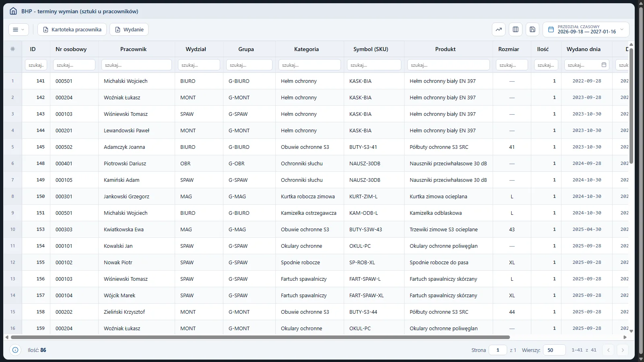Click the 'Kurtka zimowa ocieplana' product cell

coord(449,196)
